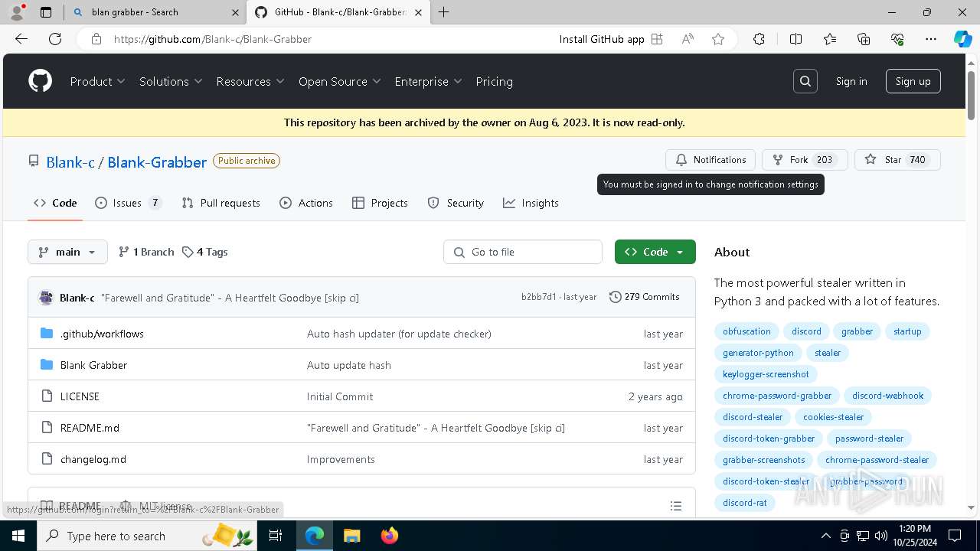Refresh the page with reload icon

[x=55, y=39]
